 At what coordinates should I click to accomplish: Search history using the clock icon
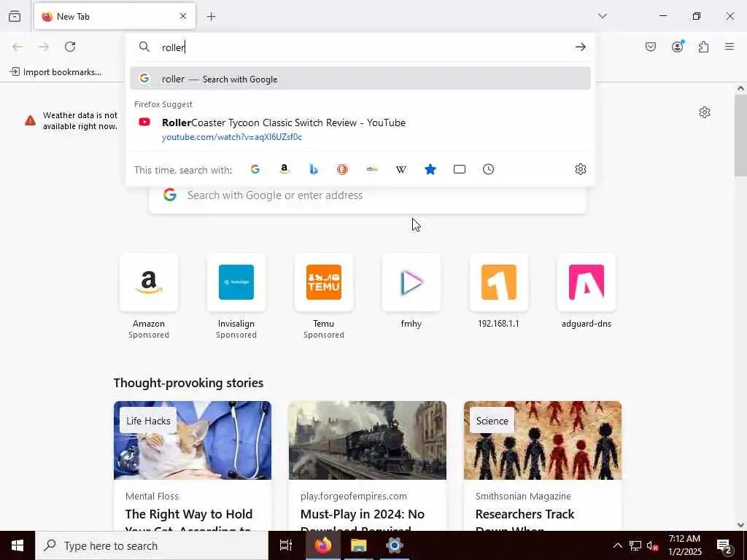click(x=488, y=169)
